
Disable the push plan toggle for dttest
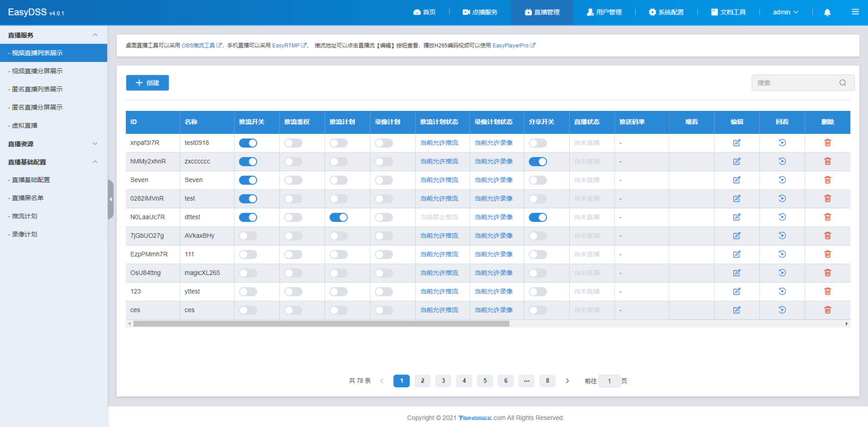pos(338,217)
